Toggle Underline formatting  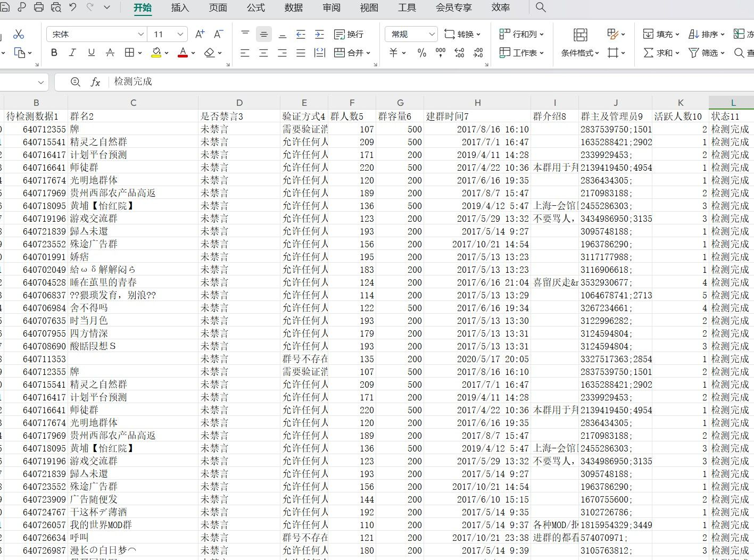point(91,53)
